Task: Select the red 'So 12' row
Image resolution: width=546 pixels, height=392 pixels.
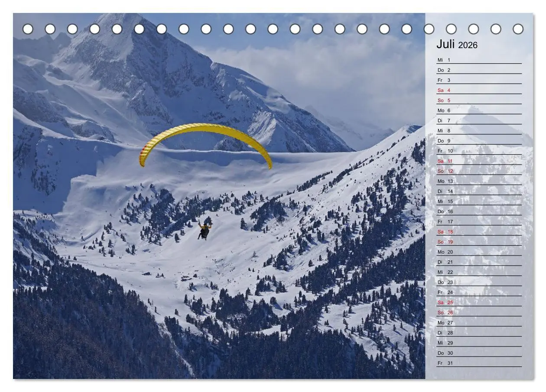Action: click(479, 171)
